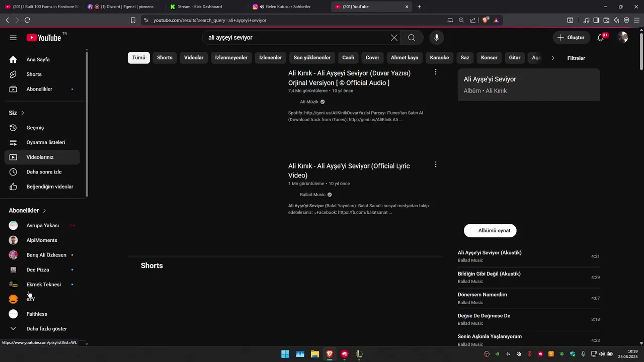Open Shorts from the sidebar

[42, 74]
